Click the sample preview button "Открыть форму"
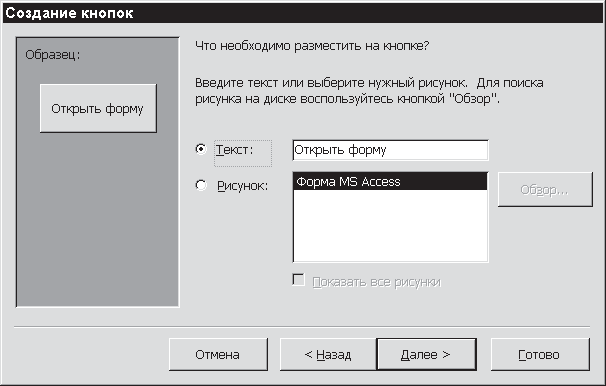The height and width of the screenshot is (386, 606). 98,109
